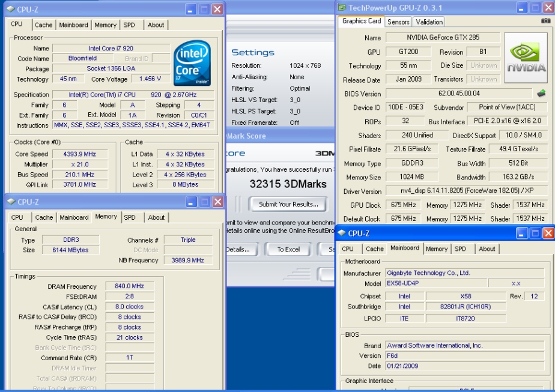Click the Bandwidth 163.2 GB/s value
Viewport: 555px width, 392px height.
coord(518,176)
